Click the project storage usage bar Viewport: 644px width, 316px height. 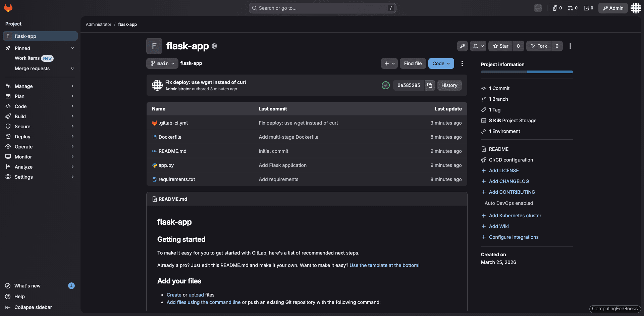(x=526, y=72)
